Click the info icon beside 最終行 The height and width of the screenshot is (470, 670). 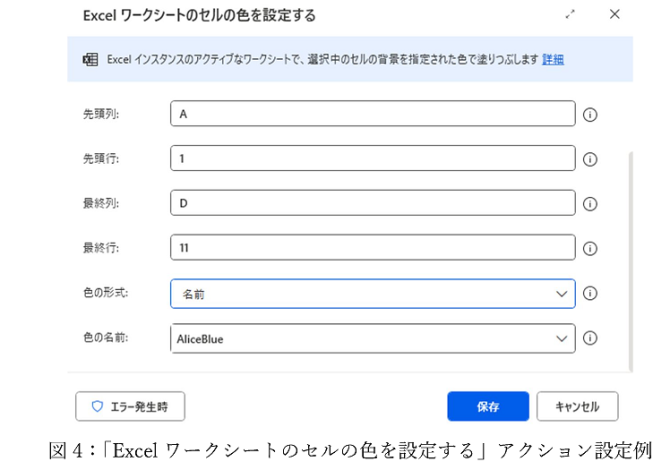(x=590, y=248)
